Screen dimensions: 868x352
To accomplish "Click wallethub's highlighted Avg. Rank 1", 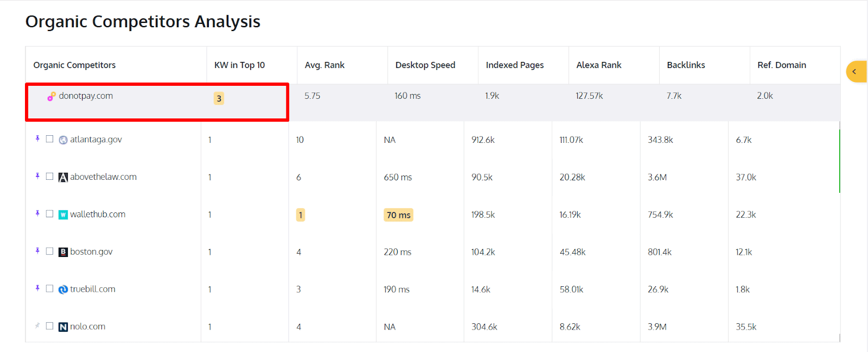I will pos(301,215).
